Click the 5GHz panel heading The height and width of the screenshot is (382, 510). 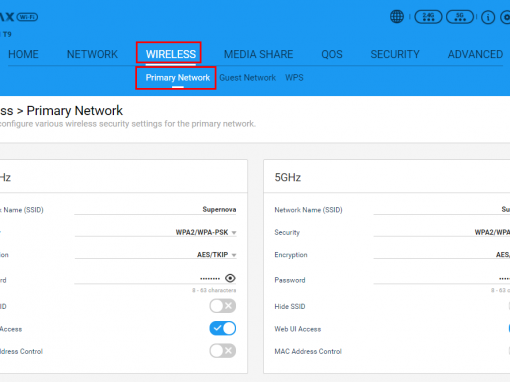[x=288, y=177]
